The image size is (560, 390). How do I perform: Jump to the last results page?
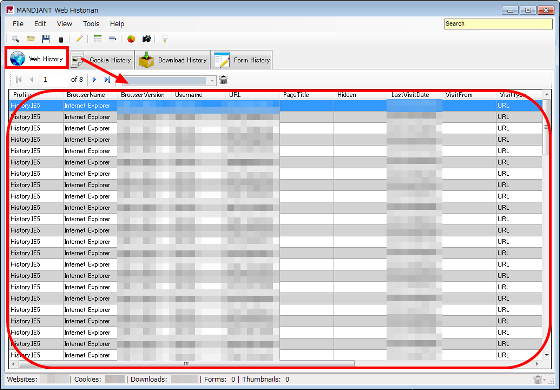click(x=107, y=80)
